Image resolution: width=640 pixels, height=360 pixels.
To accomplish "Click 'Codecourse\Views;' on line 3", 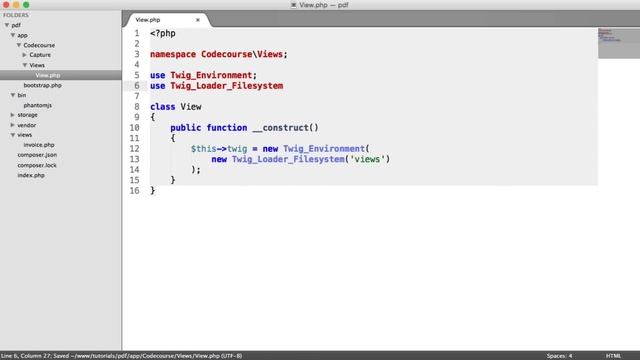I will pos(244,54).
